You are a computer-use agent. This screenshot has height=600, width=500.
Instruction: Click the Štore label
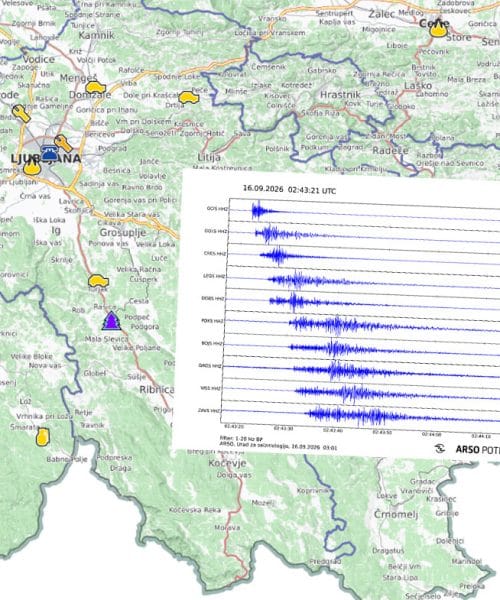(458, 38)
